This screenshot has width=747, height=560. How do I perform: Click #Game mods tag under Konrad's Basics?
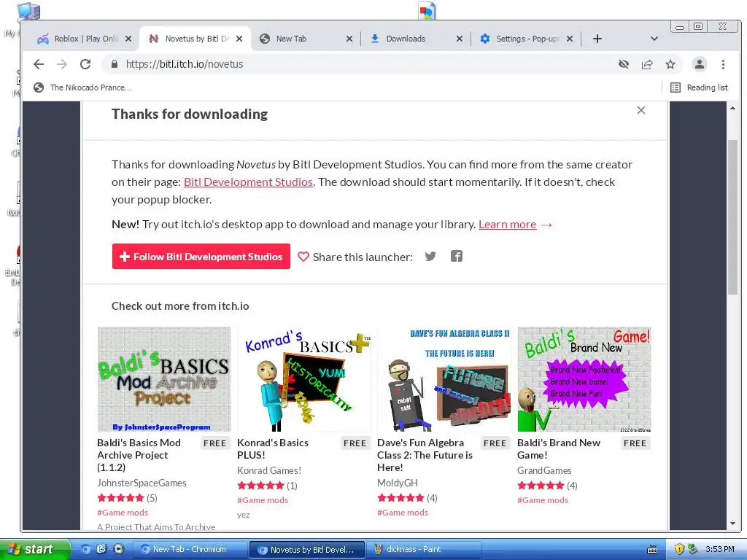coord(263,500)
